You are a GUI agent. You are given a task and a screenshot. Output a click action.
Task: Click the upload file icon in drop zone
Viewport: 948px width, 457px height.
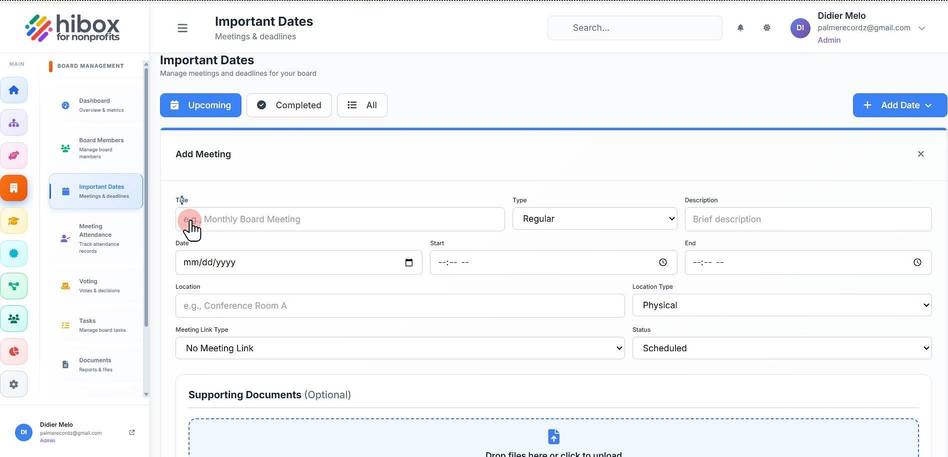(x=553, y=436)
